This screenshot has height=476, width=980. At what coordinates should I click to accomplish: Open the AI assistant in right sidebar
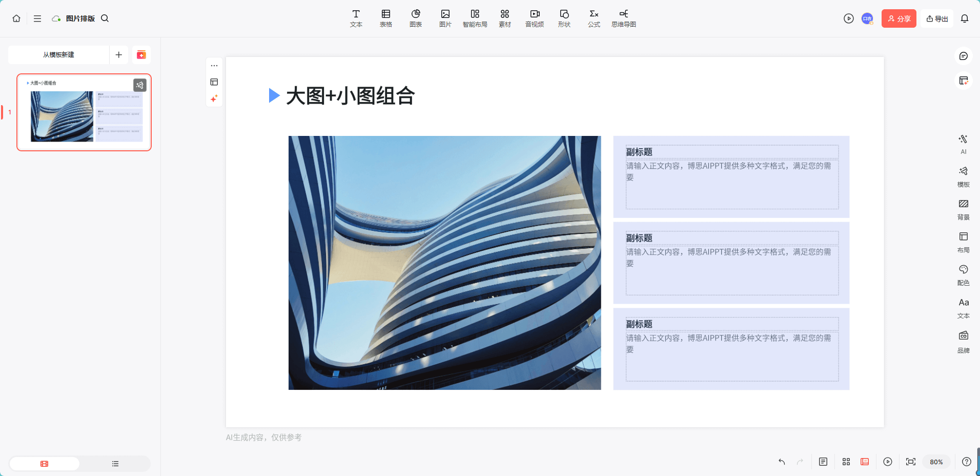click(963, 143)
